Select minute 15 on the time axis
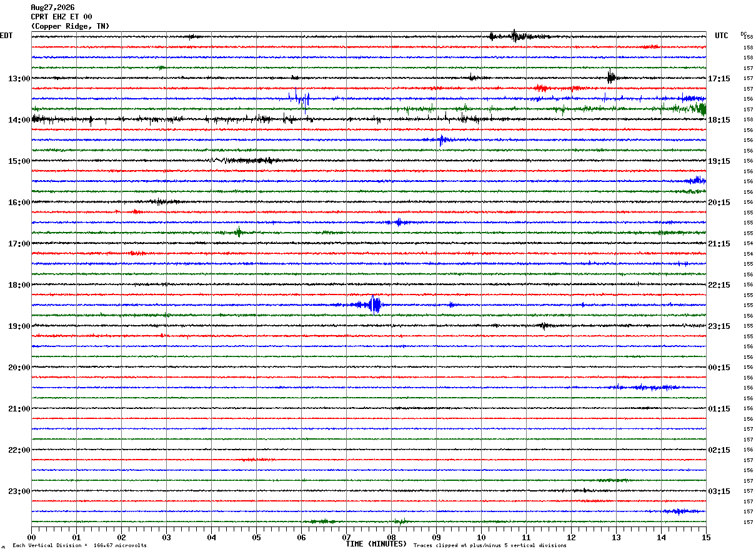The image size is (756, 554). coord(706,537)
